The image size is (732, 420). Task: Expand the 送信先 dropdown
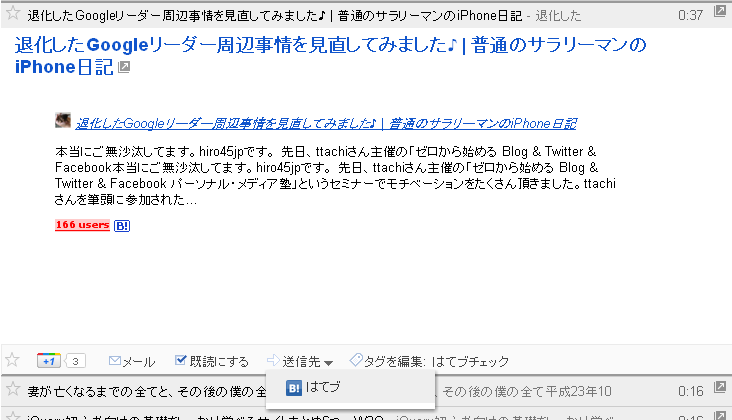[300, 362]
